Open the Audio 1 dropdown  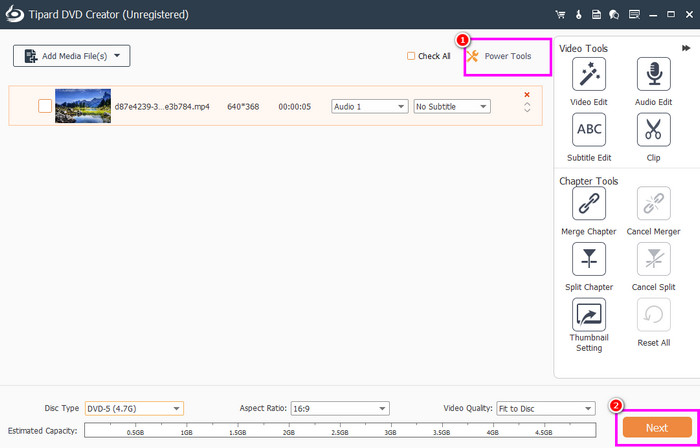coord(370,107)
